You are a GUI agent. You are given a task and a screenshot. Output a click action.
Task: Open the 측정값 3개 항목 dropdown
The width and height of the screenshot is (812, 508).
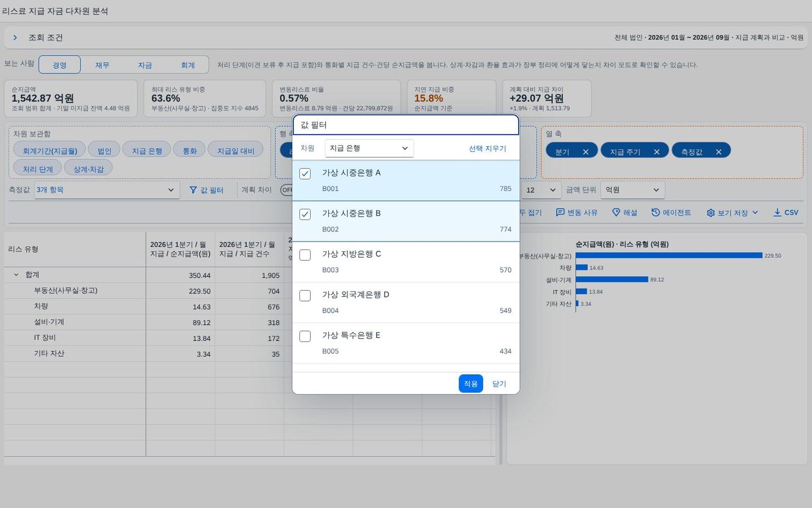[107, 190]
